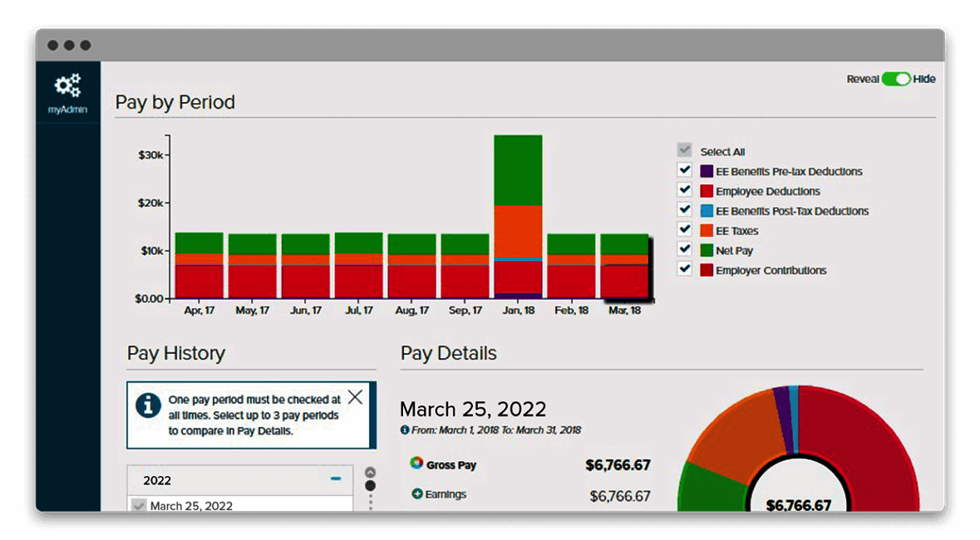Click the $30k axis label
Viewport: 980px width, 540px height.
[150, 155]
